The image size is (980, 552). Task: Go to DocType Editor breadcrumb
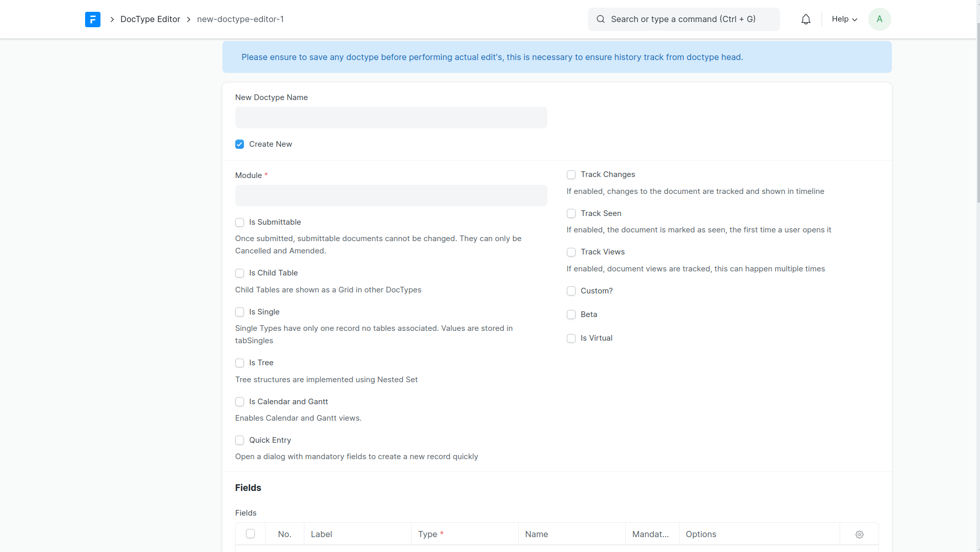[150, 19]
